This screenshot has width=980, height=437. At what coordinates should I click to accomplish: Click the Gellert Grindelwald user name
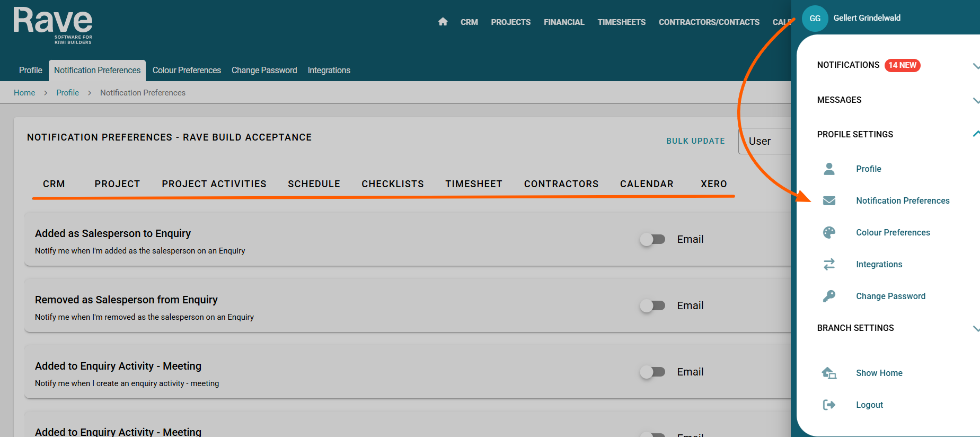[867, 18]
